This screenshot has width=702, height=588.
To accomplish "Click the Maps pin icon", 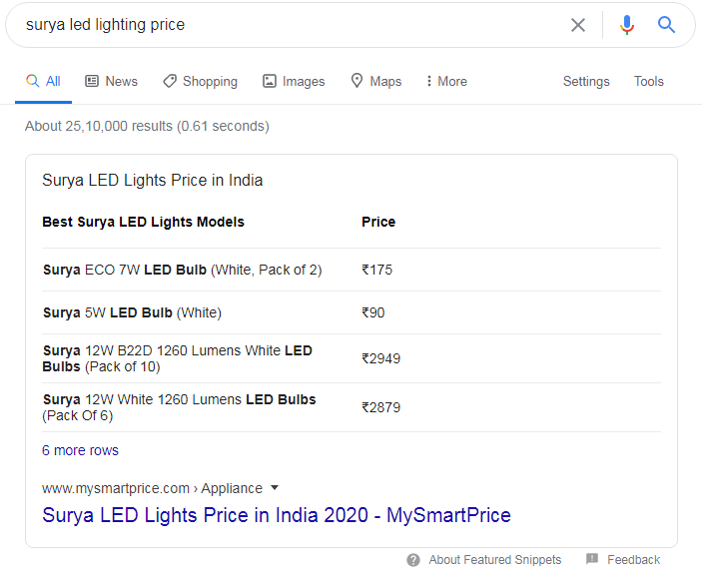I will (356, 81).
